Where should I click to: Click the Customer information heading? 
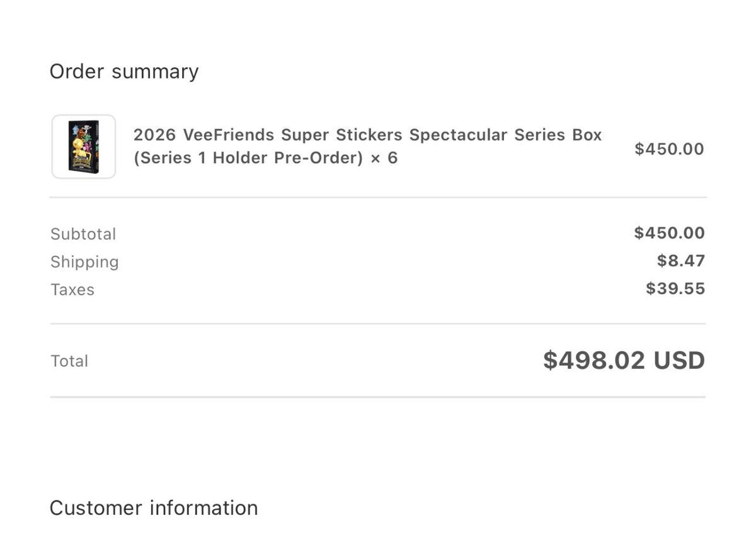pyautogui.click(x=154, y=508)
